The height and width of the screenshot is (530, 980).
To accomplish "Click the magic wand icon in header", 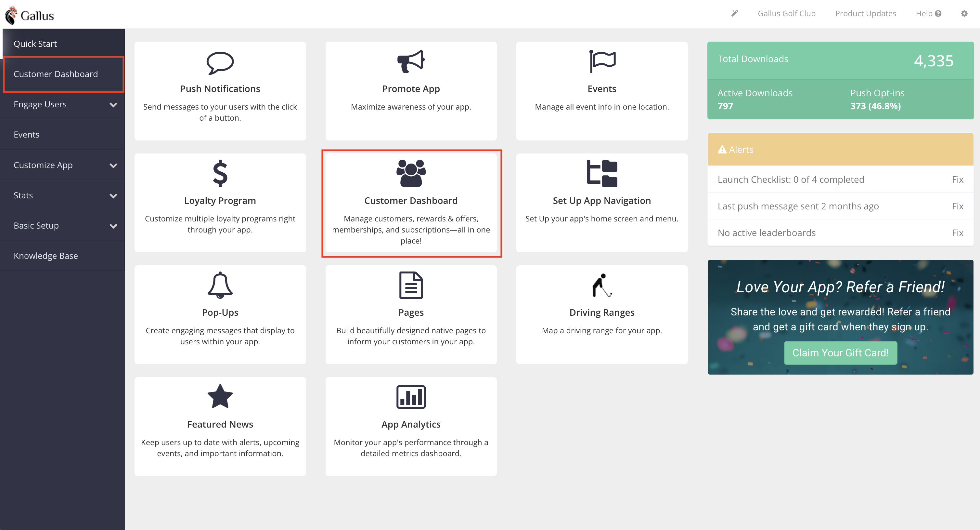I will pos(735,13).
